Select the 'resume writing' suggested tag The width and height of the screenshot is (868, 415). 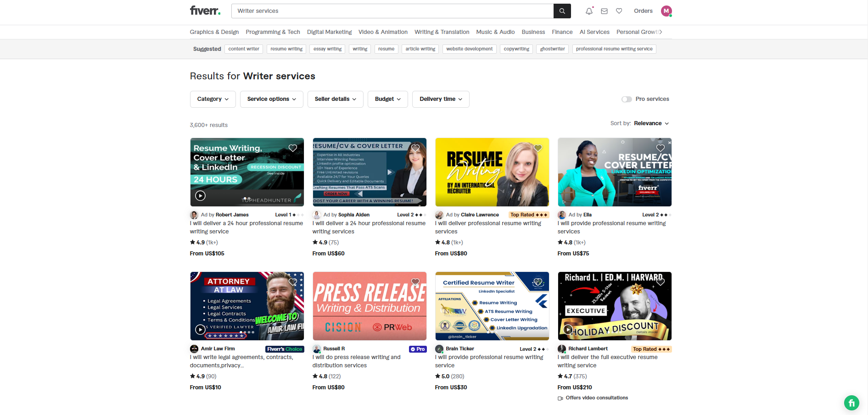pyautogui.click(x=286, y=49)
